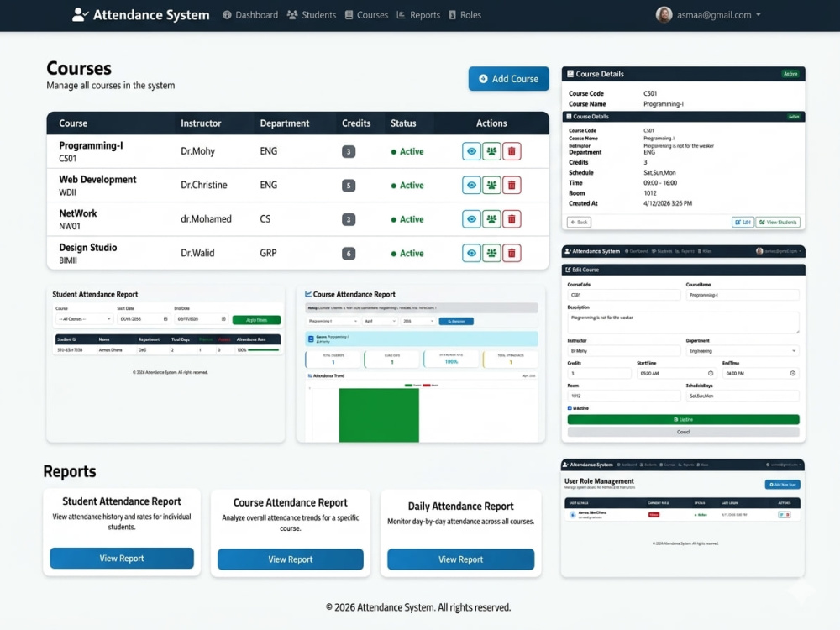Click edit icon in User Role Management row
The image size is (840, 630).
[781, 515]
